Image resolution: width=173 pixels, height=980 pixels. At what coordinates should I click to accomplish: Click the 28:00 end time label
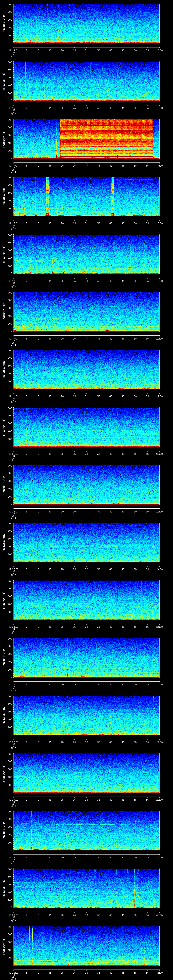click(160, 800)
